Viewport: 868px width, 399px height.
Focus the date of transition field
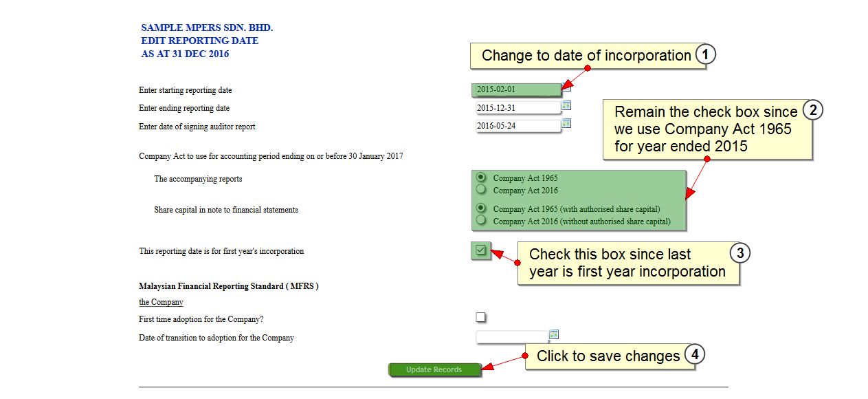pyautogui.click(x=512, y=337)
